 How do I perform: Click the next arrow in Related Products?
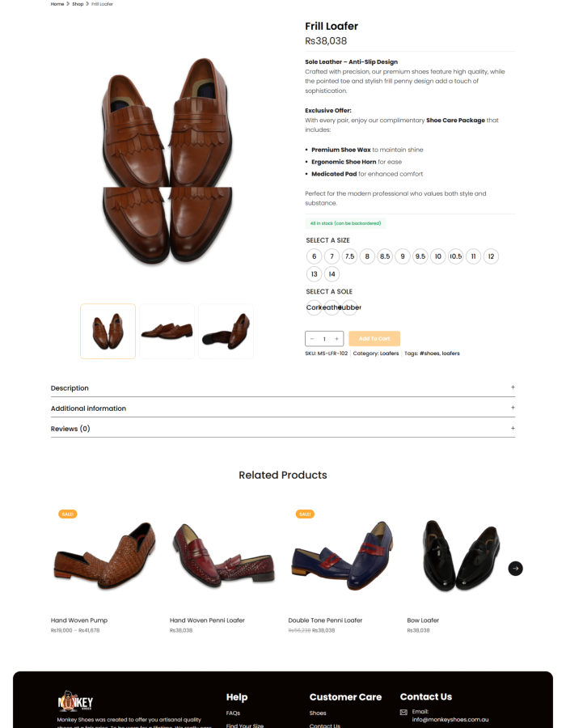coord(515,568)
